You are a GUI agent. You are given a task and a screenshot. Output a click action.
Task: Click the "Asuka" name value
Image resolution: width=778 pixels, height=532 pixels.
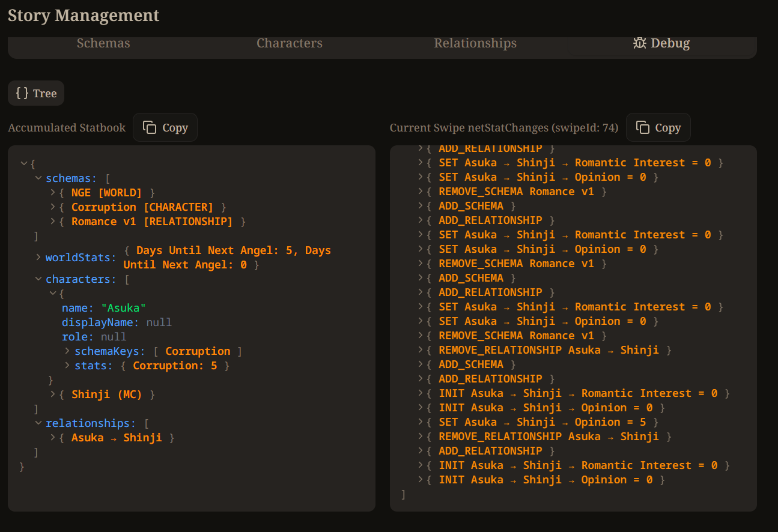124,308
